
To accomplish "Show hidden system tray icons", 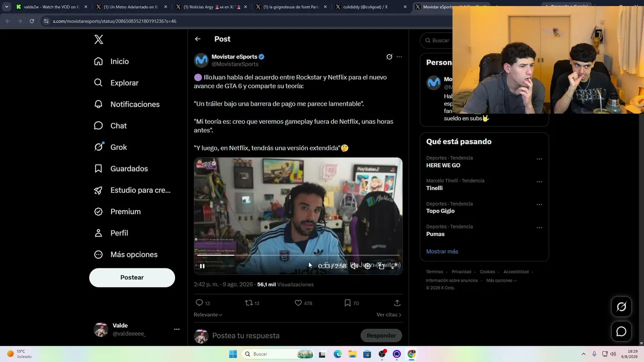I will click(584, 354).
